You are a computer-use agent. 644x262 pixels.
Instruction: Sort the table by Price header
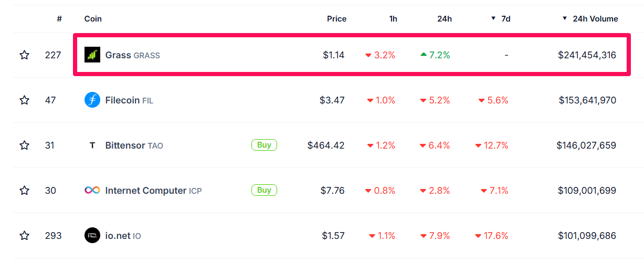pos(336,19)
